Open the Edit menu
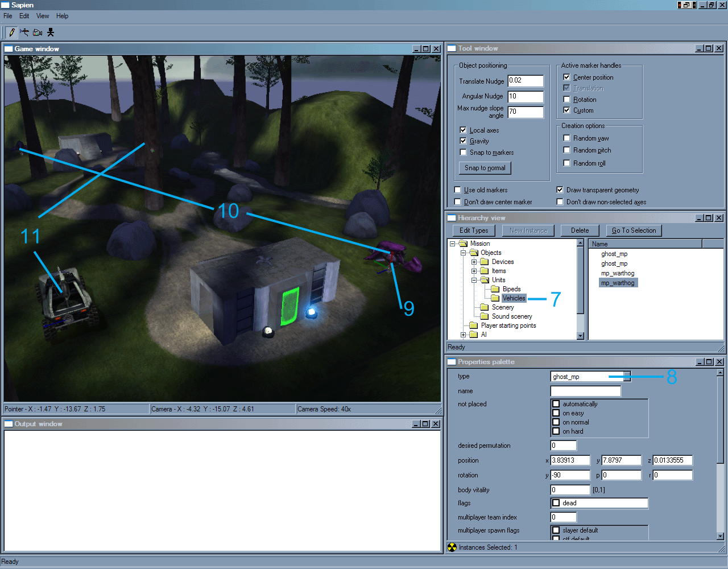This screenshot has width=728, height=569. pos(24,16)
